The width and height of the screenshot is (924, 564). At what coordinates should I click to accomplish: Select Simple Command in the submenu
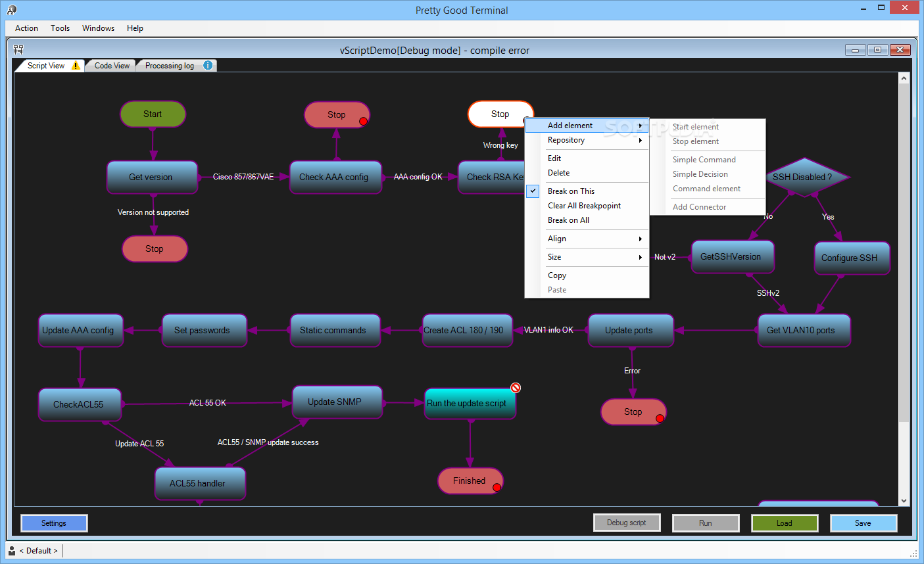click(708, 160)
